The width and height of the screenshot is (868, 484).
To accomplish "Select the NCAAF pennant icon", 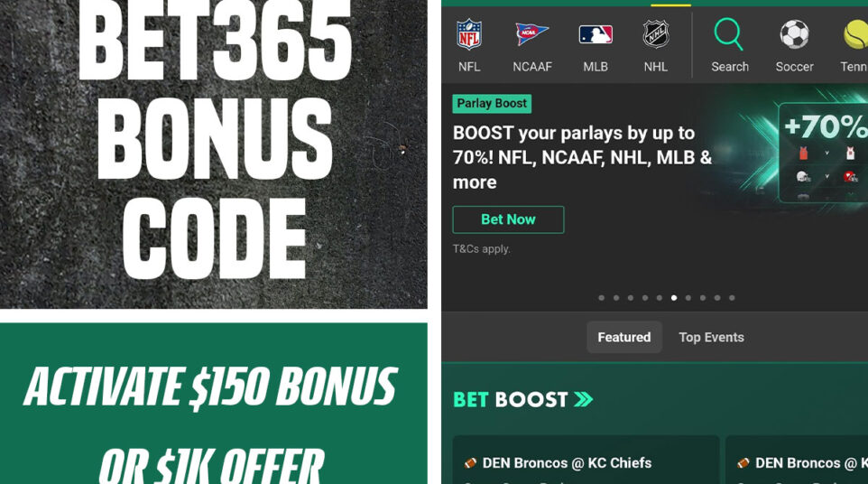I will (531, 33).
